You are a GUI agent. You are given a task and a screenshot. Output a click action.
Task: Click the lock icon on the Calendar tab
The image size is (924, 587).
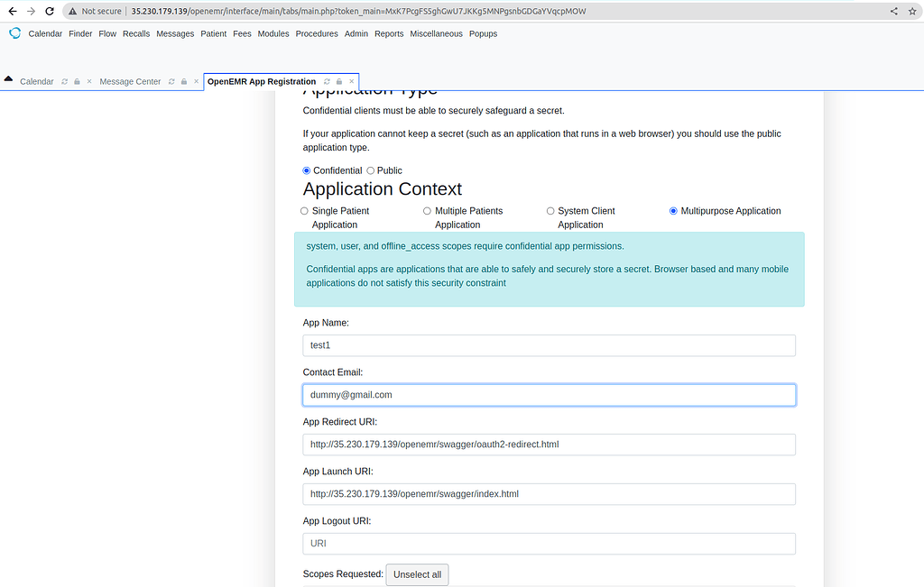tap(75, 81)
